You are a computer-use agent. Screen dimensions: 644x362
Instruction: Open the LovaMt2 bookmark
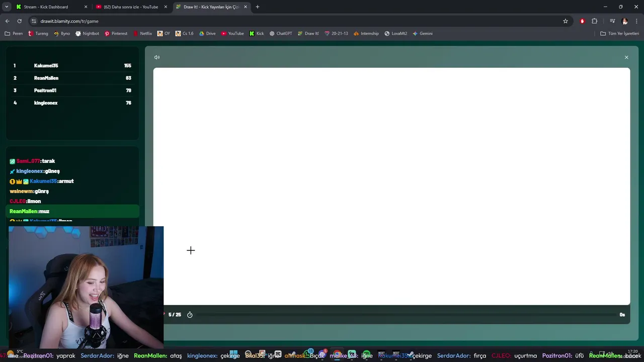click(396, 34)
